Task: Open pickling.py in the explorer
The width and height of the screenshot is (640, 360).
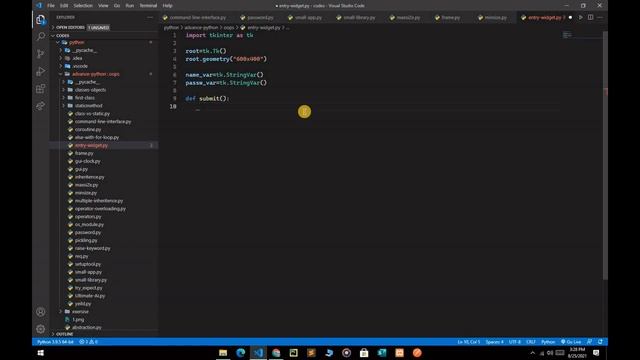Action: click(86, 240)
